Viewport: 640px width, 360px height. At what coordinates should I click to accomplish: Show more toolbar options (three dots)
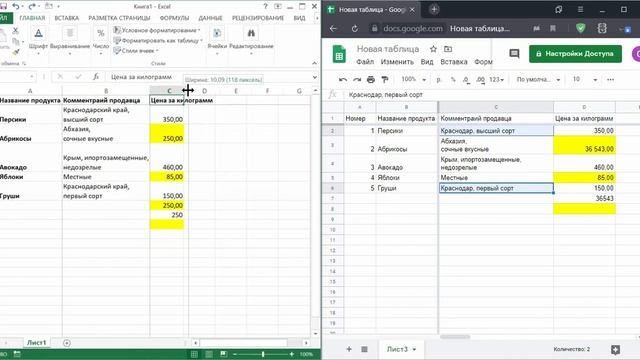point(611,80)
